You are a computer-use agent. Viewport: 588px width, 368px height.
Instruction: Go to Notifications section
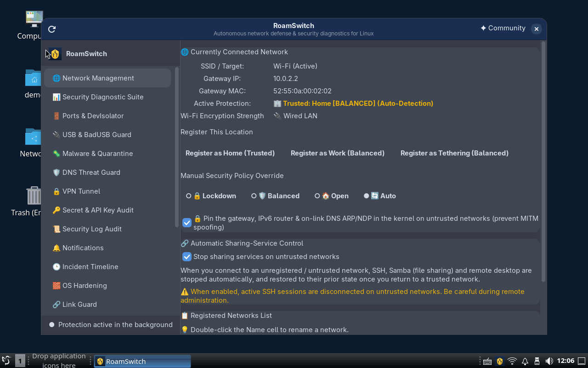pos(107,248)
